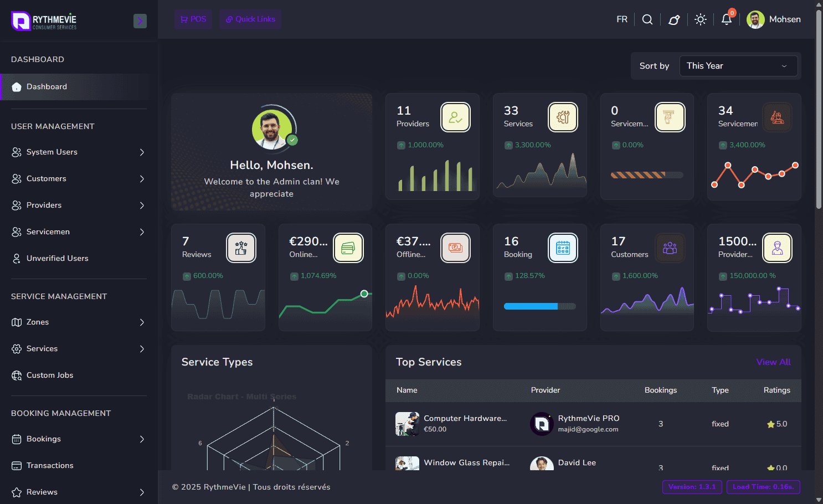Screen dimensions: 823x504
Task: Expand Services submenu chevron in sidebar
Action: click(x=142, y=349)
